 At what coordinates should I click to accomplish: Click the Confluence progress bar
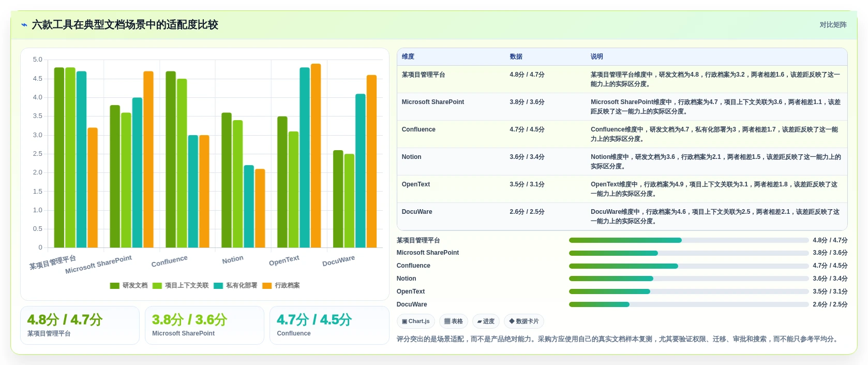click(689, 266)
